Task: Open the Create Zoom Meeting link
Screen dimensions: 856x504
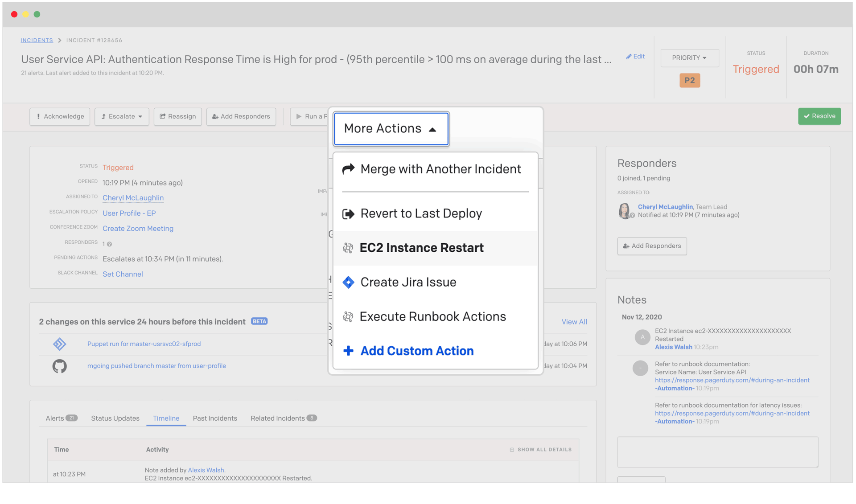Action: tap(138, 228)
